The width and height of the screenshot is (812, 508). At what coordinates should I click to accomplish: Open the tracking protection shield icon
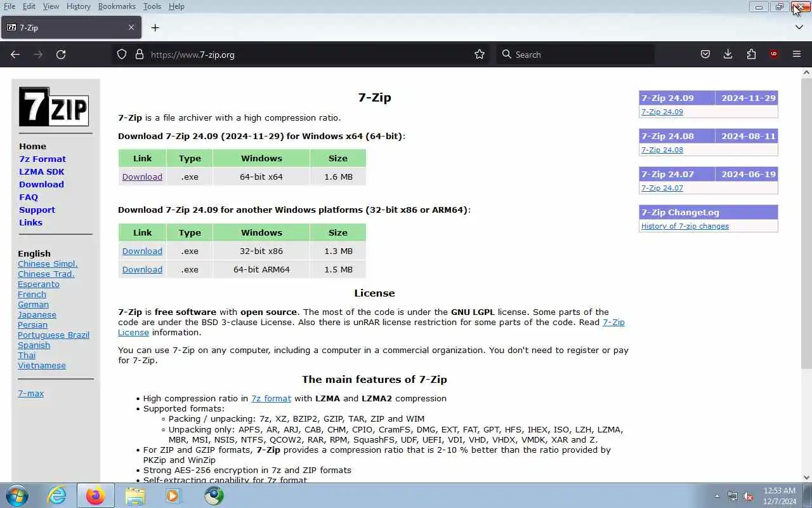pyautogui.click(x=122, y=55)
